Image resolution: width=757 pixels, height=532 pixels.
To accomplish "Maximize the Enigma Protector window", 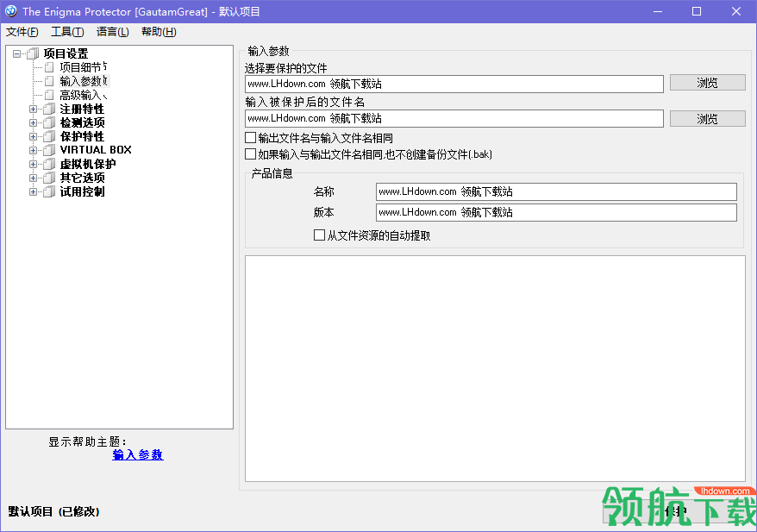I will click(696, 11).
